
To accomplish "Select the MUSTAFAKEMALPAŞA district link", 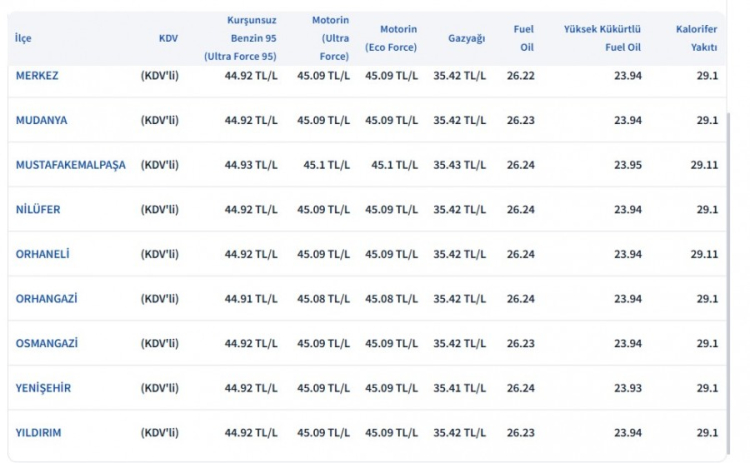I will (x=71, y=165).
